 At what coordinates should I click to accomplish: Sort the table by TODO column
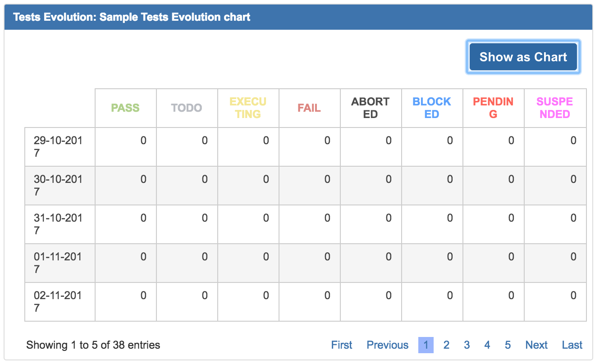click(x=187, y=108)
